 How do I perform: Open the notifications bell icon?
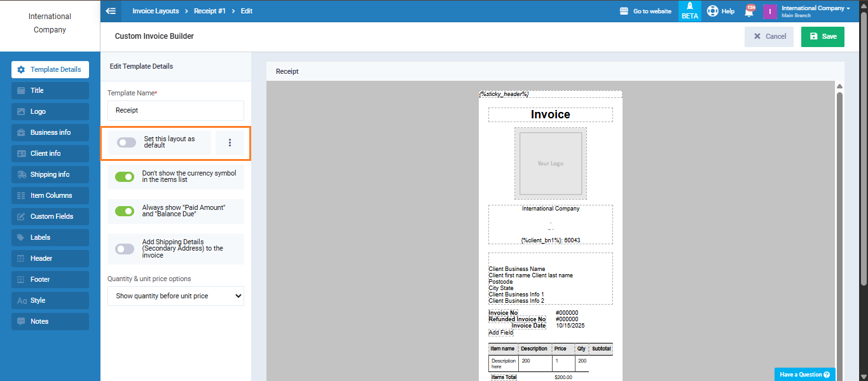coord(749,11)
